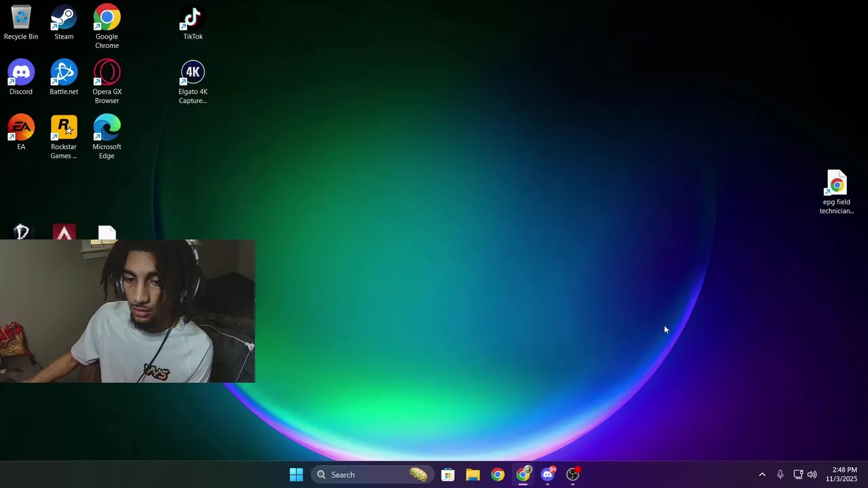Image resolution: width=868 pixels, height=488 pixels.
Task: Open Microsoft Store from the taskbar
Action: 448,474
